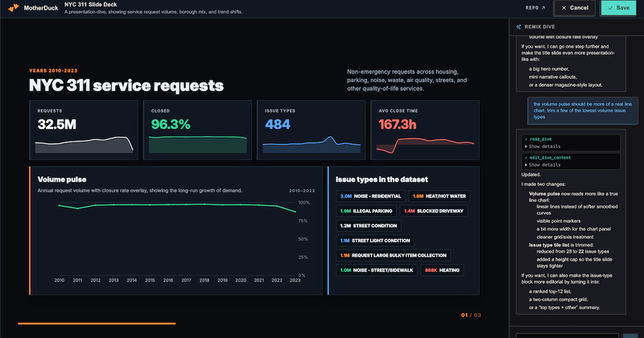The image size is (644, 338).
Task: Click the Noise - Residential issue tag
Action: (370, 196)
